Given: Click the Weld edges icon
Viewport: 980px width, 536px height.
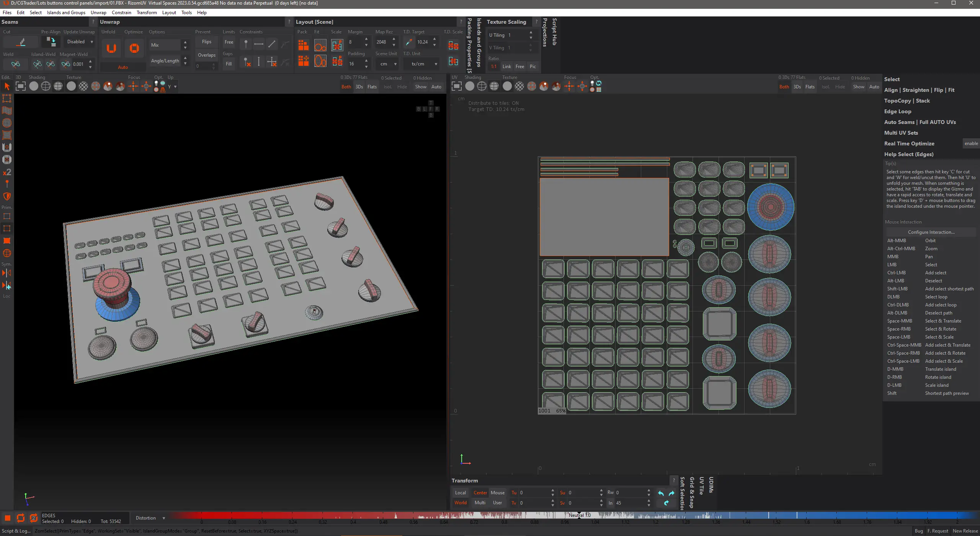Looking at the screenshot, I should (x=16, y=64).
